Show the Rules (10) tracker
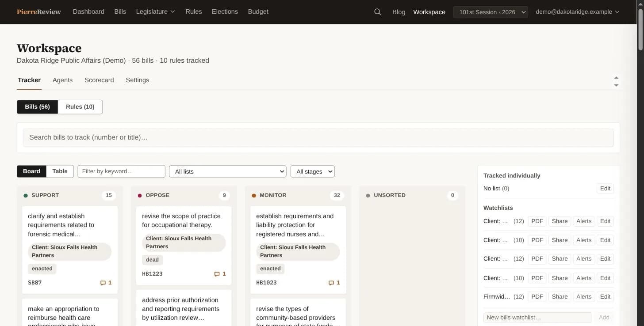644x326 pixels. (80, 107)
